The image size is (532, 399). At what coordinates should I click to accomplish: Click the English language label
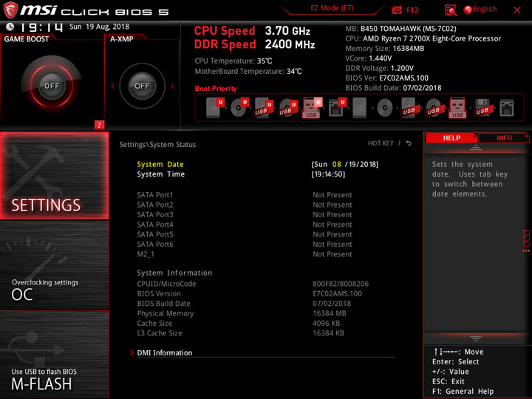click(x=485, y=9)
